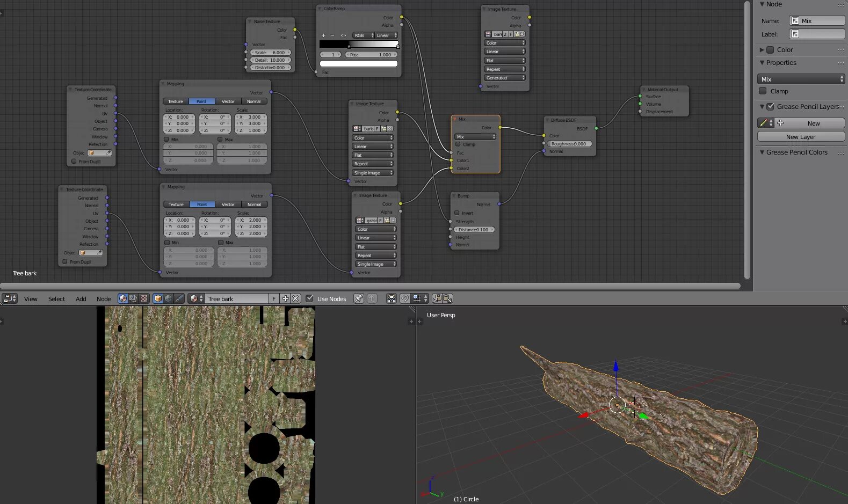Click the Name field containing Mix
This screenshot has height=504, width=848.
click(x=817, y=20)
